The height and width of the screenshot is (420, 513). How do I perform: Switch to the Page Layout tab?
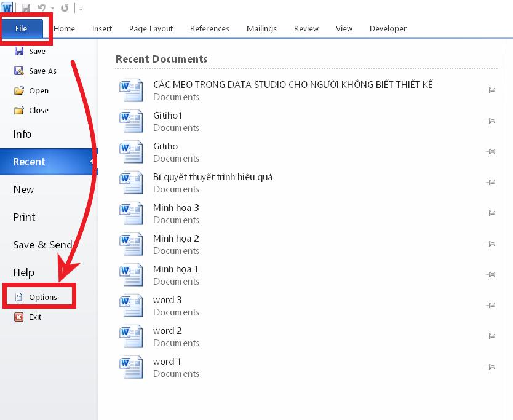pyautogui.click(x=151, y=29)
